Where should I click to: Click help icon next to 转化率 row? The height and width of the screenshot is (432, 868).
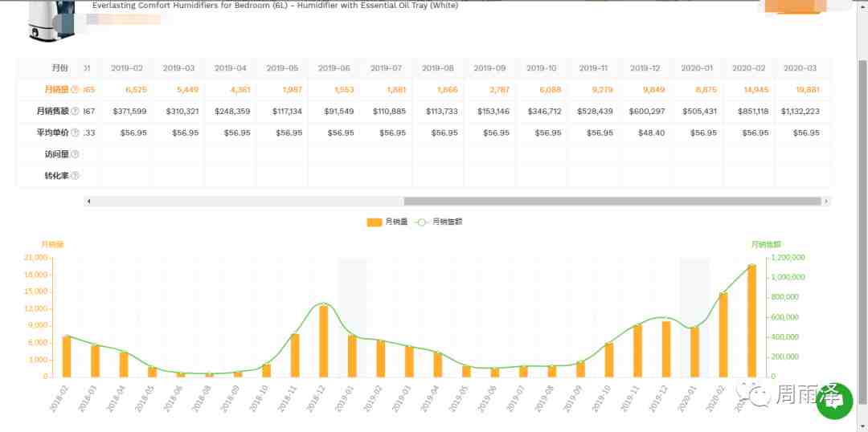pos(76,176)
